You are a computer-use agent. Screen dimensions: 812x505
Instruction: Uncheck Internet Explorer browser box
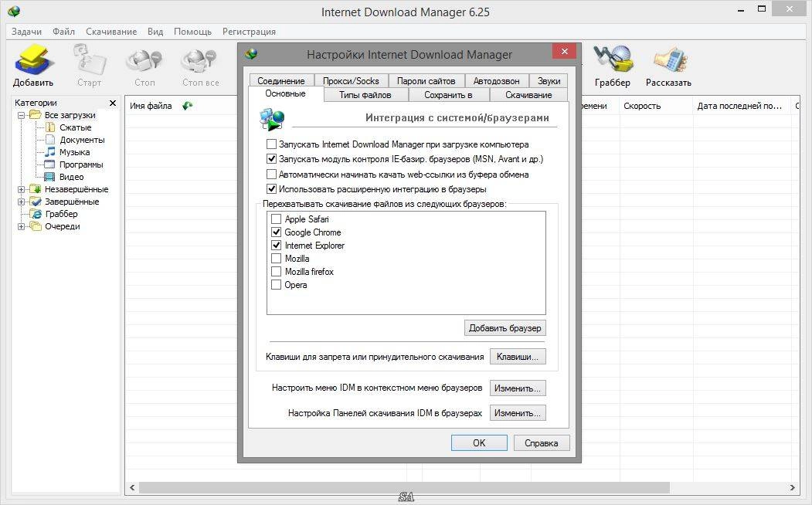click(x=277, y=246)
